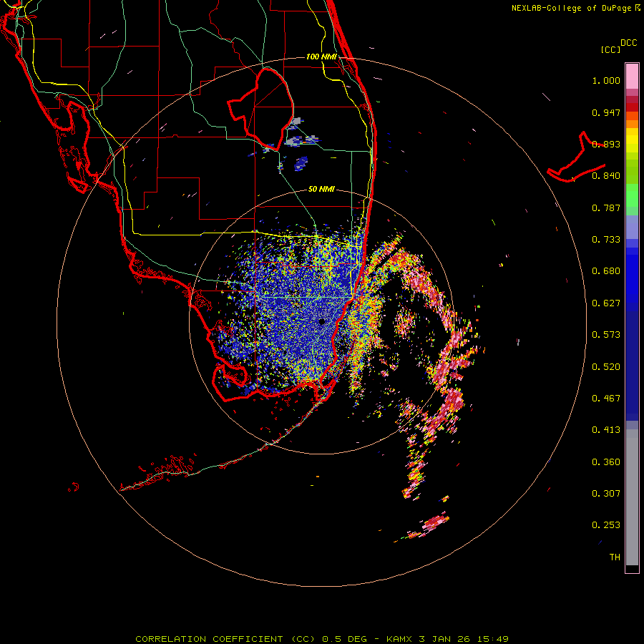Select the 0.467 scale value
644x644 pixels.
click(606, 399)
